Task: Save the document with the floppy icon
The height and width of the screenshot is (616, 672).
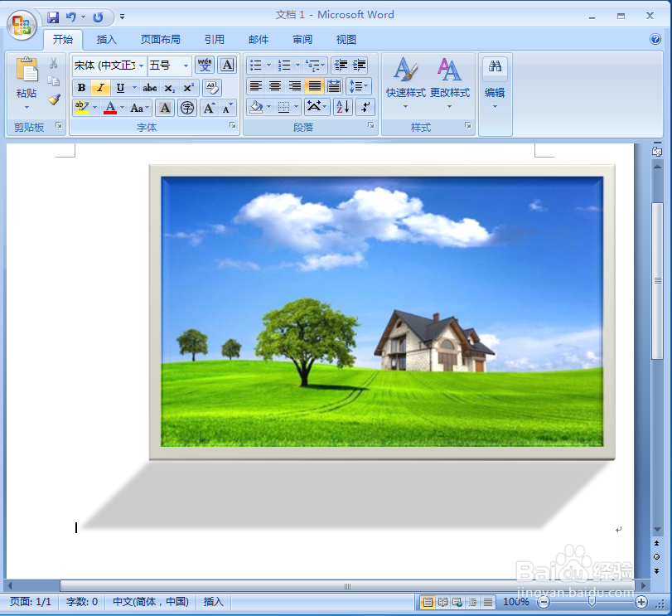Action: [x=53, y=17]
